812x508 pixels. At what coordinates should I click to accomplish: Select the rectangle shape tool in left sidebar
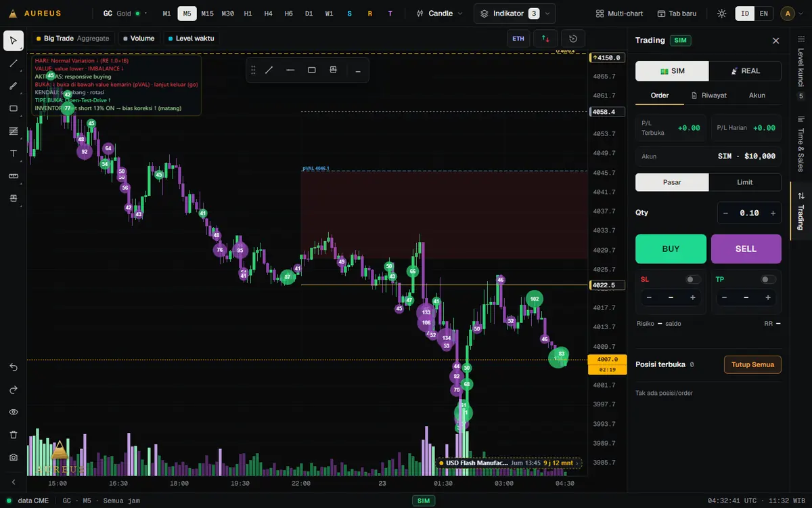[14, 108]
